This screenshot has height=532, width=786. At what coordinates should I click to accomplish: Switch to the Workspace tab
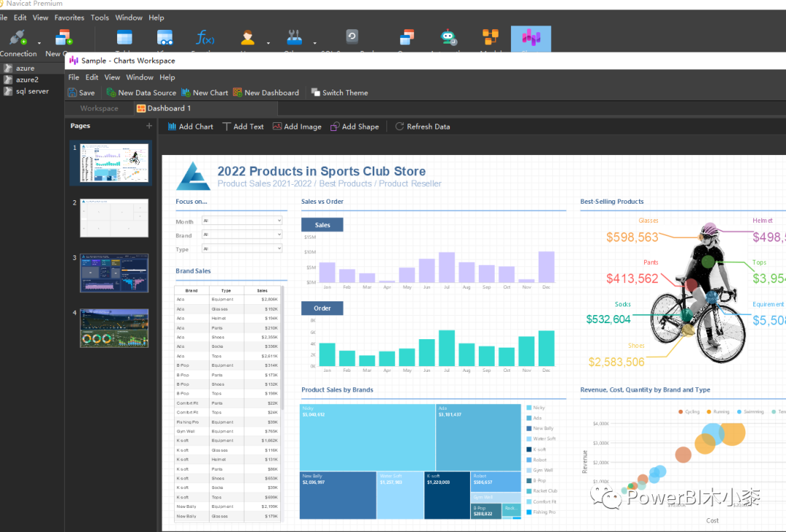pos(99,108)
